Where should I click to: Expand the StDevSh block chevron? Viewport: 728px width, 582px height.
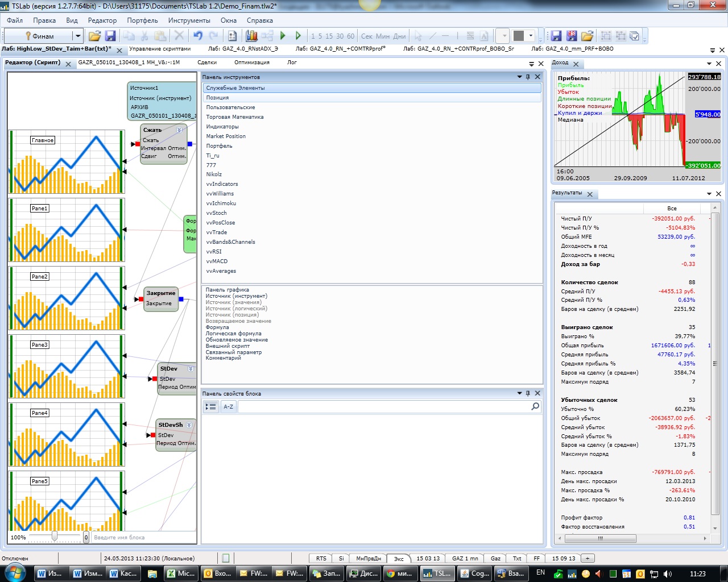pyautogui.click(x=189, y=425)
